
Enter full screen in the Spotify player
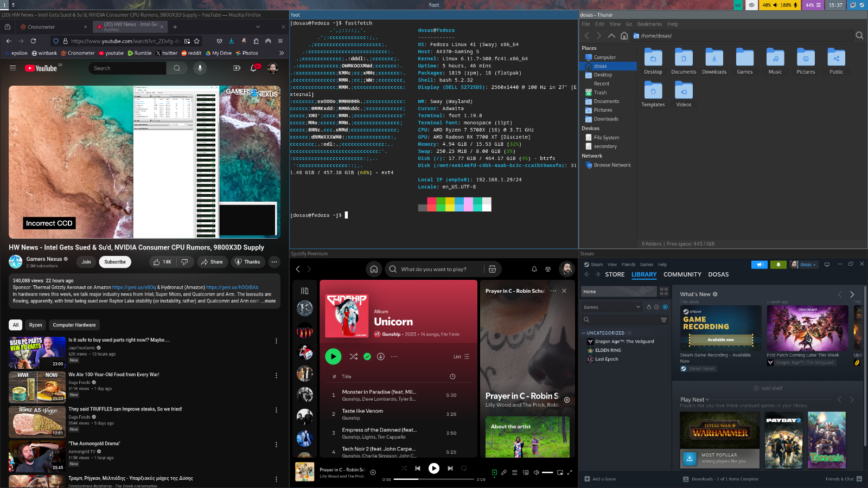tap(570, 472)
